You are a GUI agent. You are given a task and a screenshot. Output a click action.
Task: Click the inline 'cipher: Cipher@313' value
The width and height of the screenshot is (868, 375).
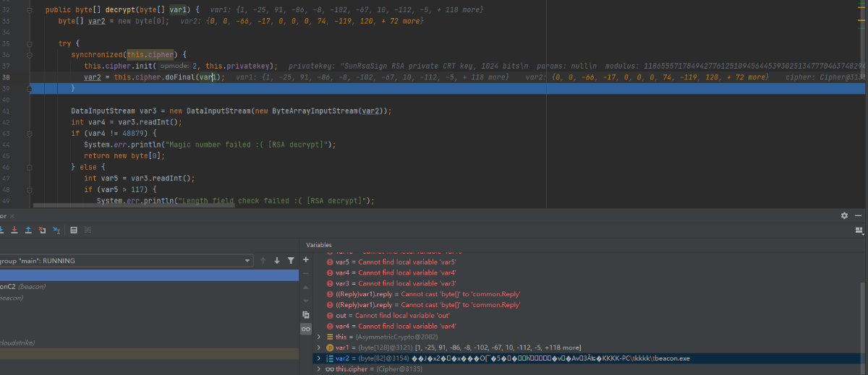[825, 77]
